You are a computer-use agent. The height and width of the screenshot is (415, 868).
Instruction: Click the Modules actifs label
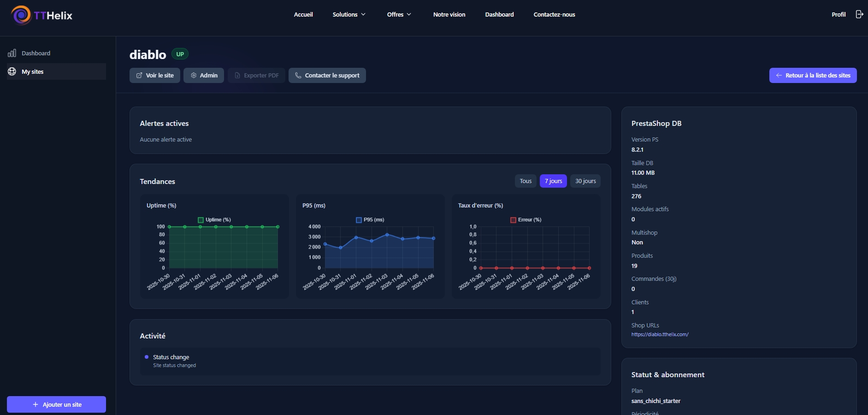click(x=650, y=209)
